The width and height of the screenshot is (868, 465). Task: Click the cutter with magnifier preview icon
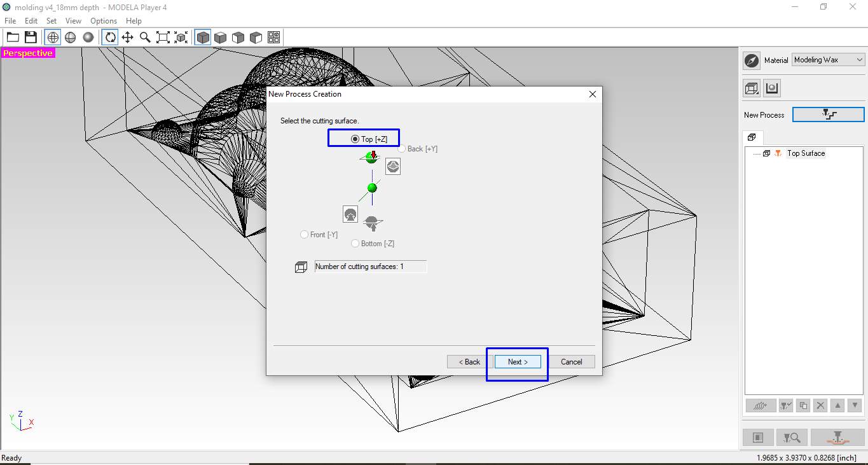click(x=792, y=437)
